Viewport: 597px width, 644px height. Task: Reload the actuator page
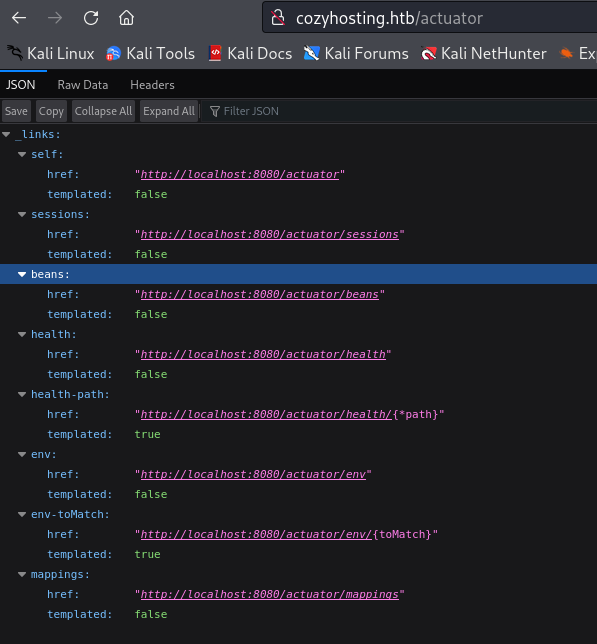[91, 18]
